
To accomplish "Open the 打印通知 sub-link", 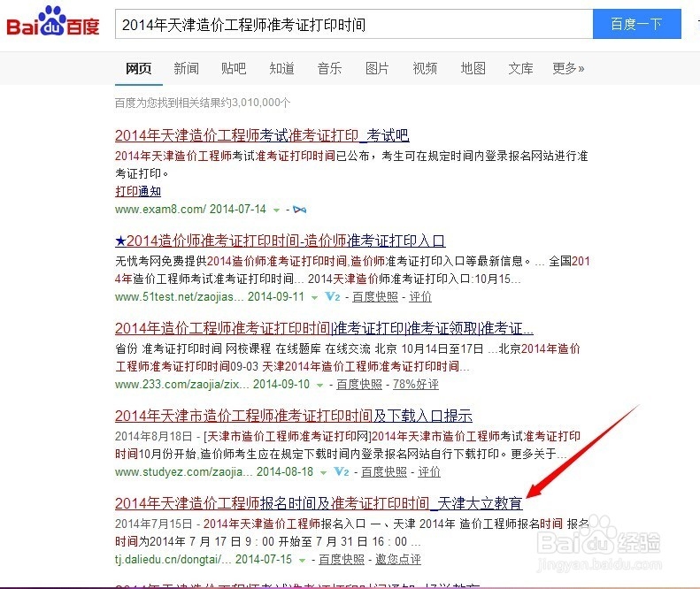I will coord(138,191).
